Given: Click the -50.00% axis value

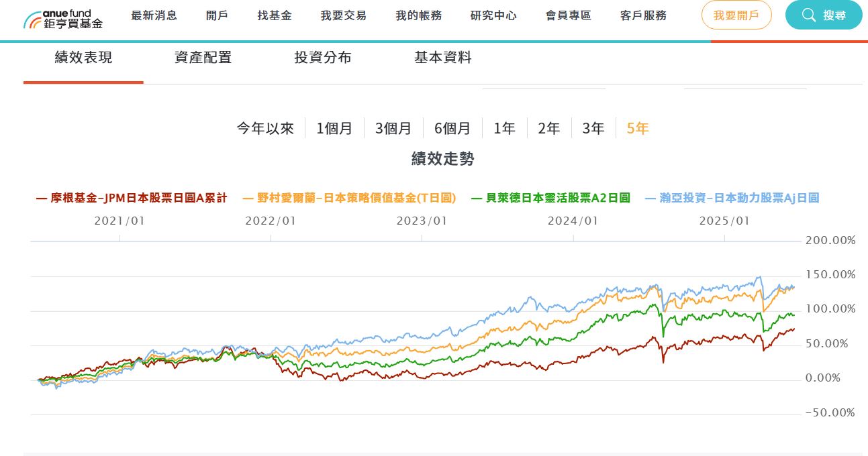Looking at the screenshot, I should coord(830,413).
